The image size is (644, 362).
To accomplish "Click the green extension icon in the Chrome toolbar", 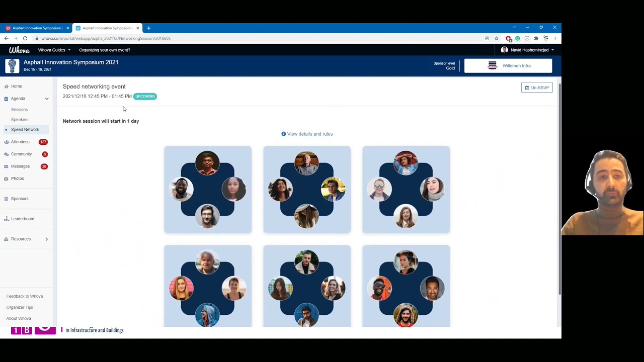I will pyautogui.click(x=518, y=38).
